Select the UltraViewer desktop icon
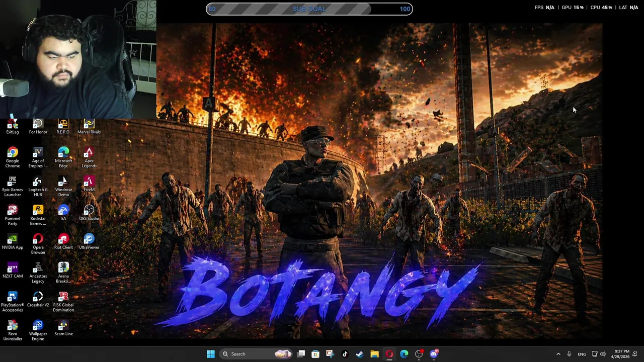This screenshot has height=362, width=644. 89,241
